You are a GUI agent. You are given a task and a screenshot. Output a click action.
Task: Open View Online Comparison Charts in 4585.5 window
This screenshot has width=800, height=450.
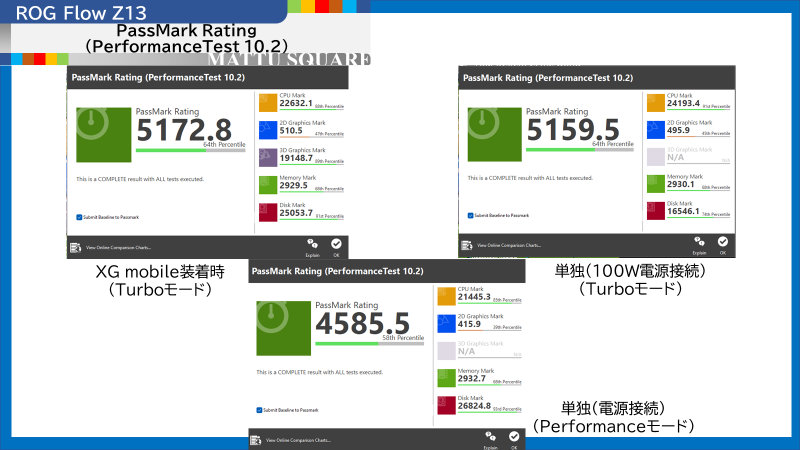298,440
